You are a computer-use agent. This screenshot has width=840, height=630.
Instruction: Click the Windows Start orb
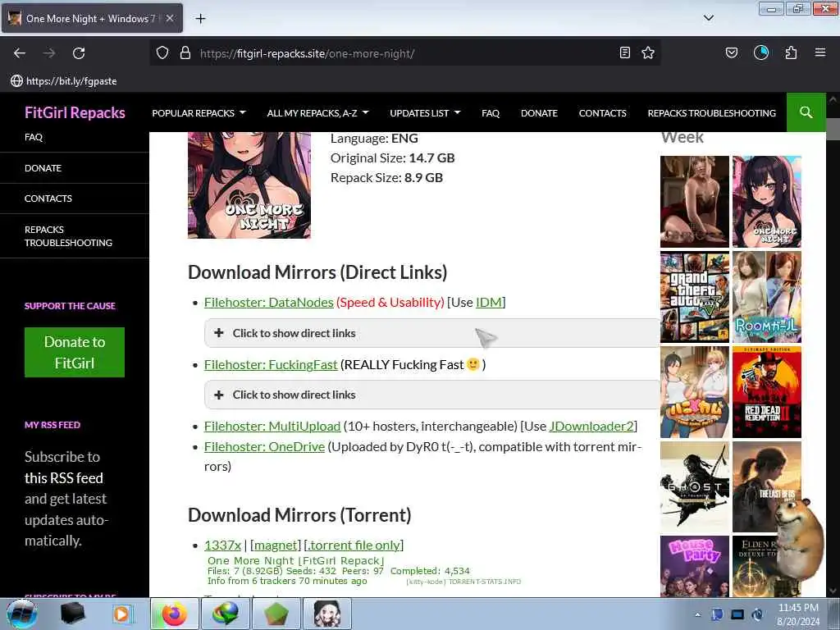pyautogui.click(x=22, y=614)
